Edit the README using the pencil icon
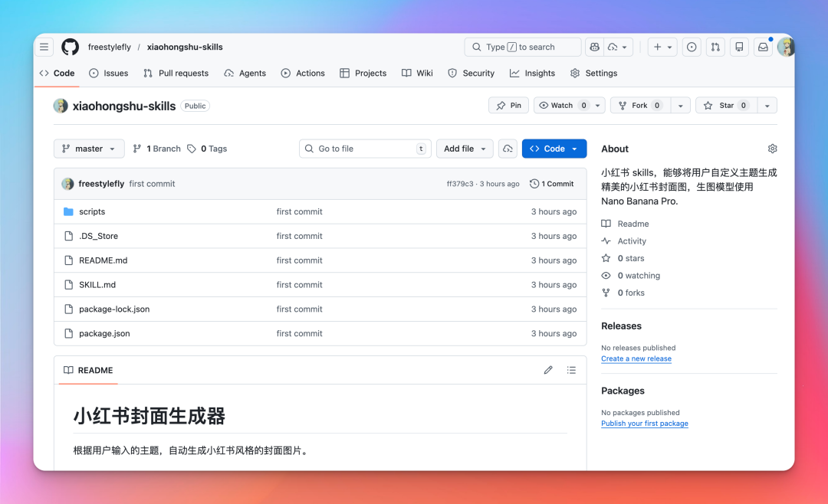Viewport: 828px width, 504px height. tap(548, 370)
